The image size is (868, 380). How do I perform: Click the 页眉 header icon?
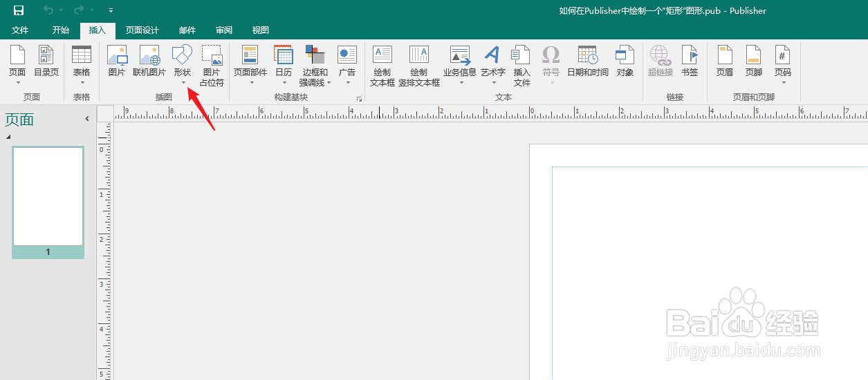tap(725, 55)
